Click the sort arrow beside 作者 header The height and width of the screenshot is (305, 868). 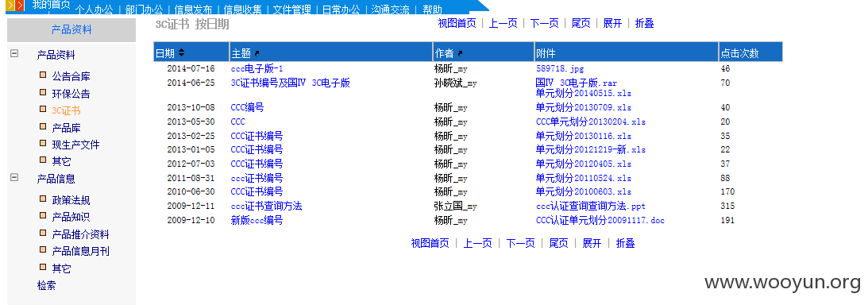click(460, 54)
